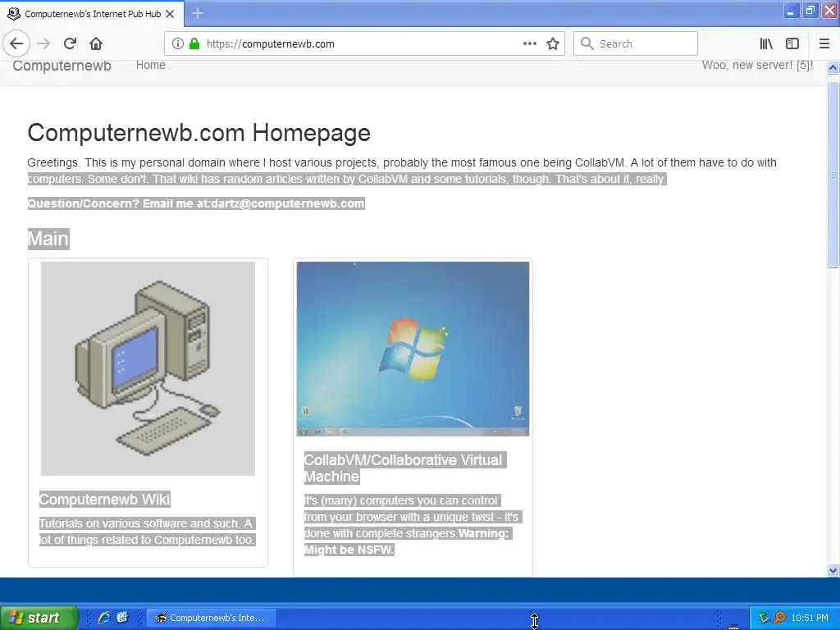Click the scrollbar down arrow
The image size is (840, 630).
[833, 571]
